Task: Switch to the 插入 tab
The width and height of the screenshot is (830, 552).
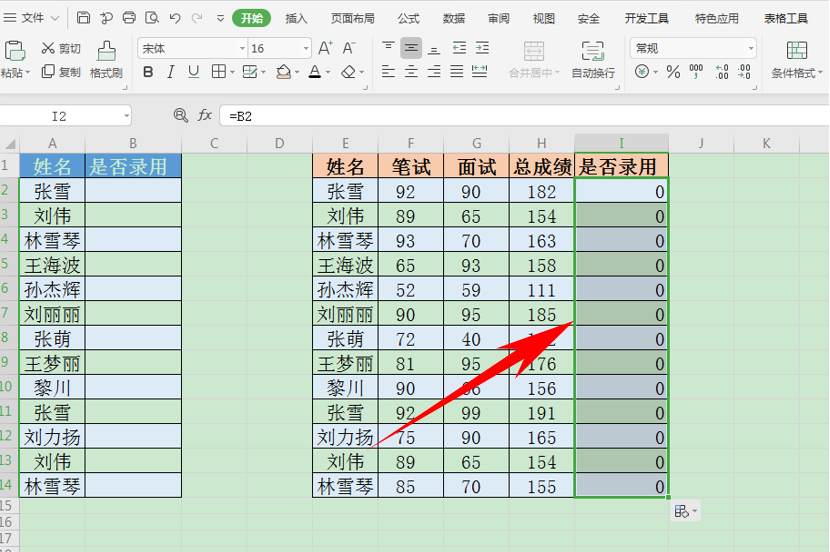Action: point(296,19)
